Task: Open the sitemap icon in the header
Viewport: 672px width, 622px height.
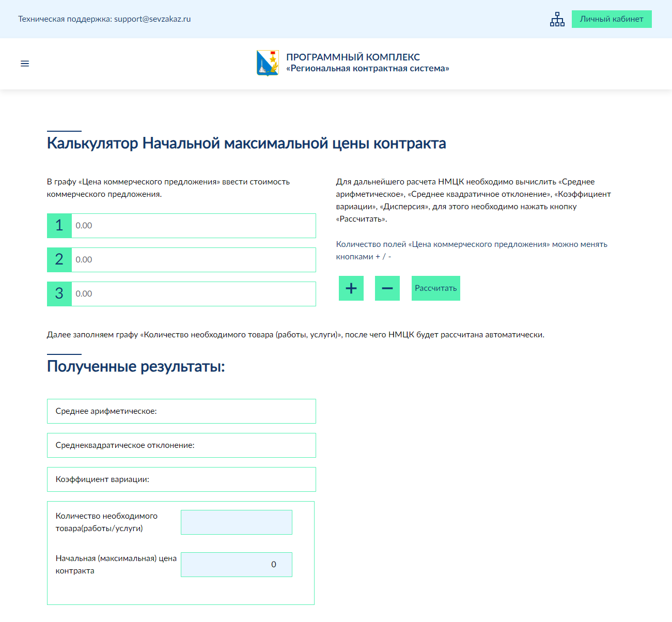Action: click(557, 19)
